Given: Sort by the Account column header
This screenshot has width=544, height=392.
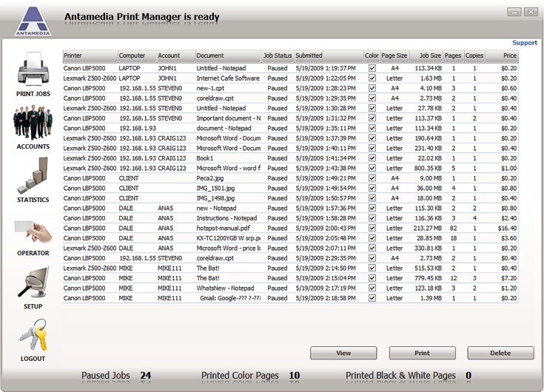Looking at the screenshot, I should click(x=176, y=55).
